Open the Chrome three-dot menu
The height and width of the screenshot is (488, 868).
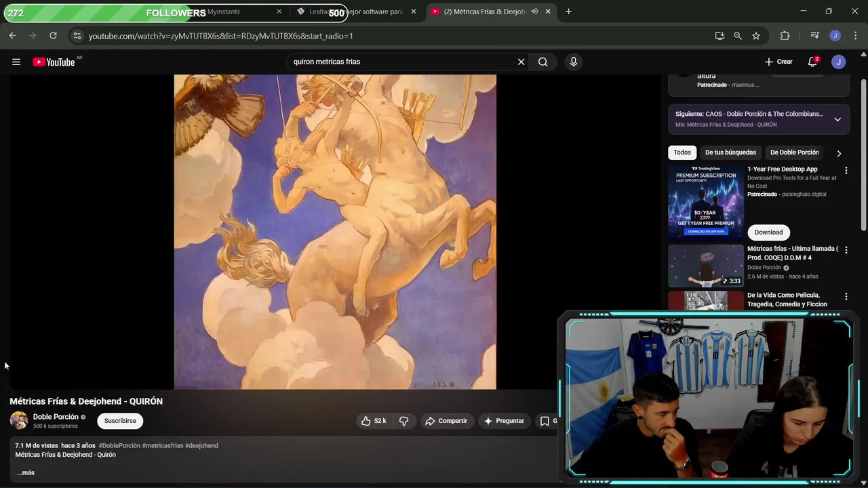(x=854, y=36)
